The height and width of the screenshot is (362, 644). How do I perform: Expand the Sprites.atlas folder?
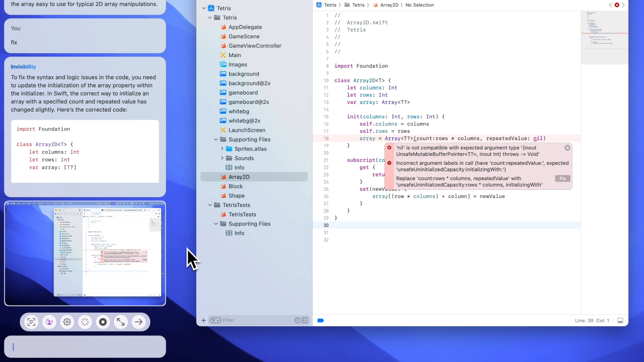coord(222,149)
